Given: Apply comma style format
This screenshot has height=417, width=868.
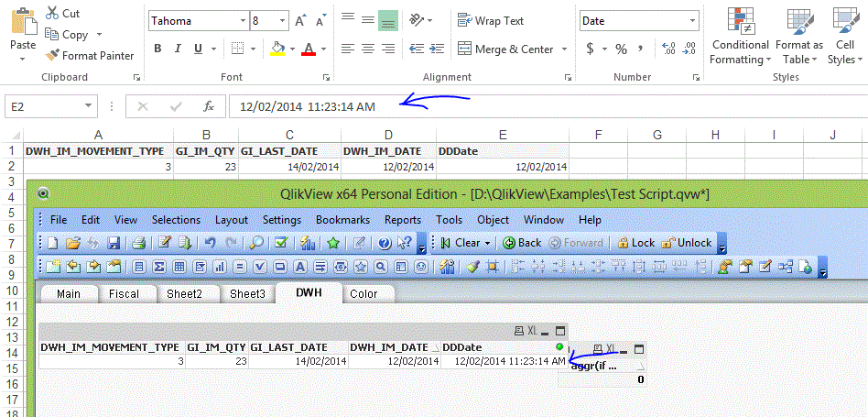Looking at the screenshot, I should [x=641, y=49].
